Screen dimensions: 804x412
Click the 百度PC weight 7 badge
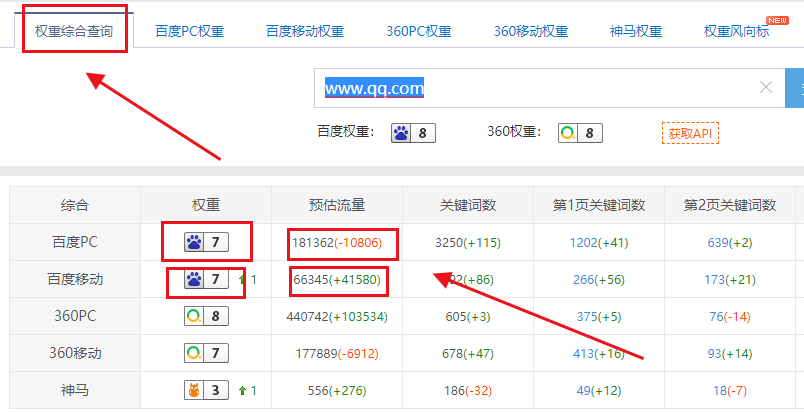coord(206,242)
